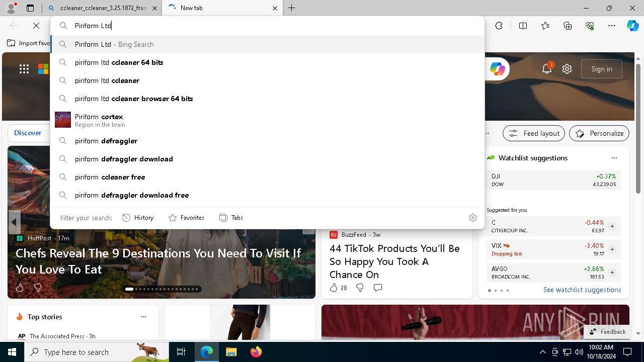The width and height of the screenshot is (644, 362).
Task: Choose 'piriform ltd ccleaner' suggestion
Action: tap(267, 80)
